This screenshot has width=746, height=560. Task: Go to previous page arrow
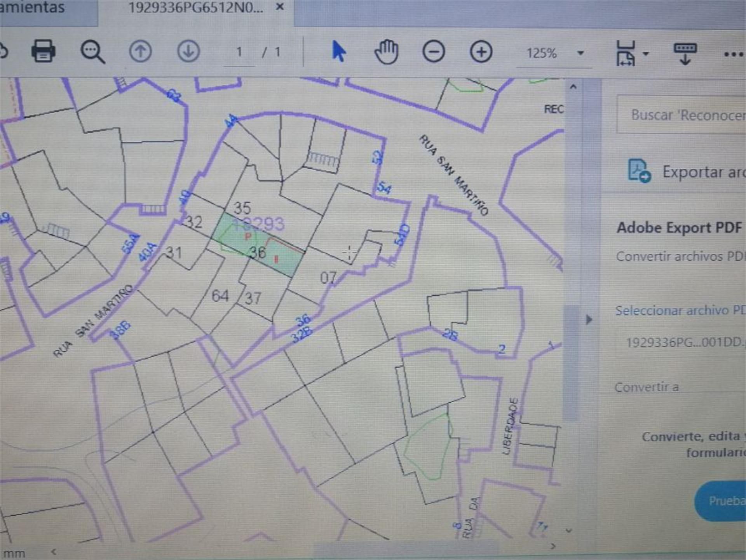point(140,51)
